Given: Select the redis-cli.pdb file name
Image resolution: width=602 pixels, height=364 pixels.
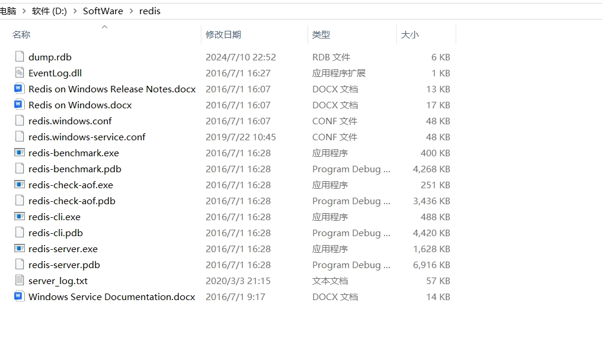Looking at the screenshot, I should (x=56, y=233).
